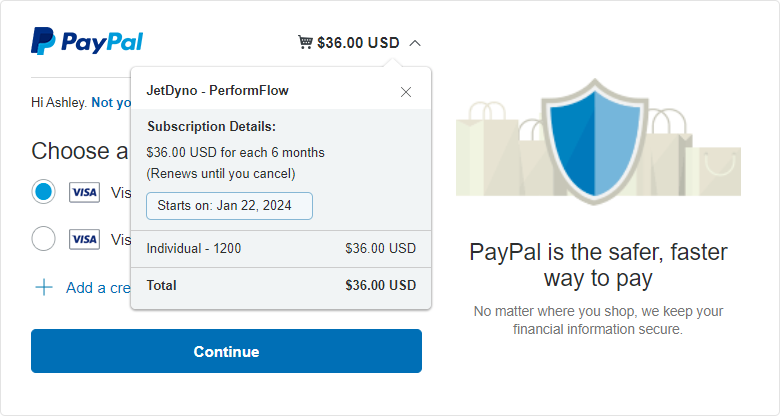Image resolution: width=780 pixels, height=417 pixels.
Task: Click the first Visa card logo
Action: point(85,192)
